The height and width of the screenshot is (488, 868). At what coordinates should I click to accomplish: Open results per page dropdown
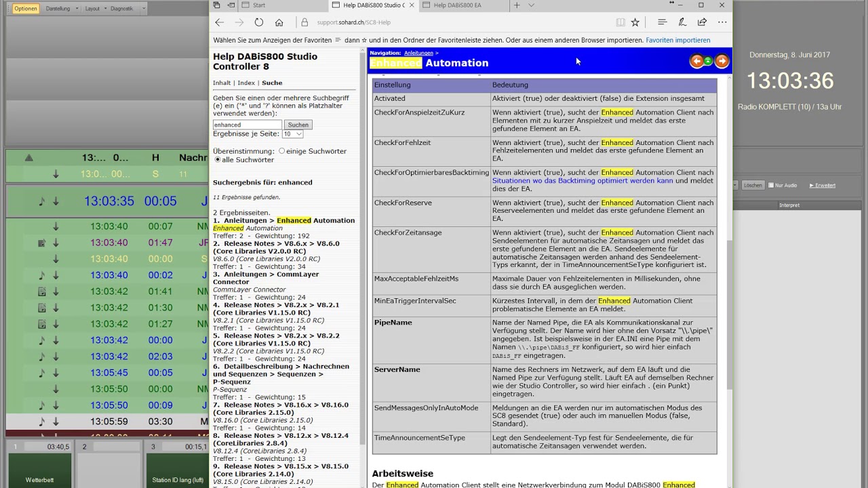(x=292, y=134)
